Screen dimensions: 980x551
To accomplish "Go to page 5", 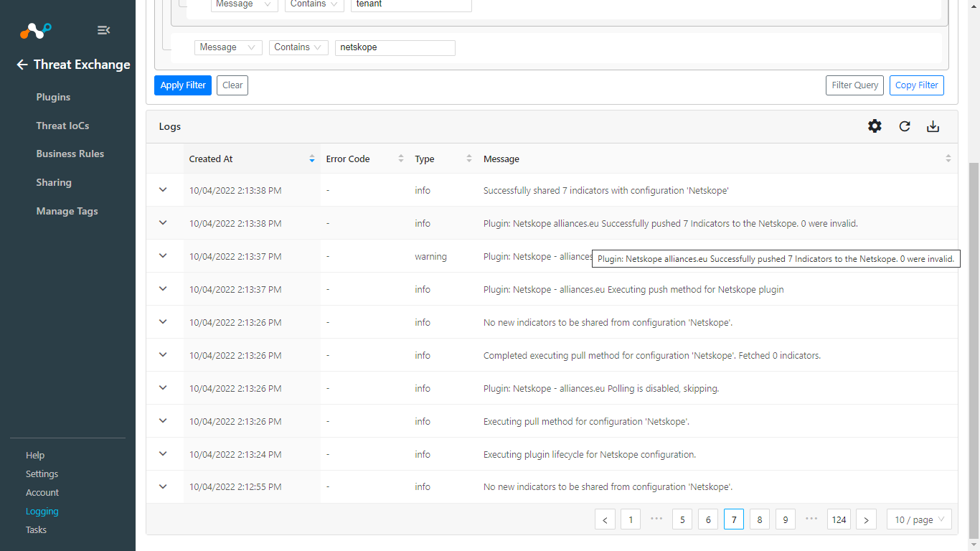I will [682, 519].
